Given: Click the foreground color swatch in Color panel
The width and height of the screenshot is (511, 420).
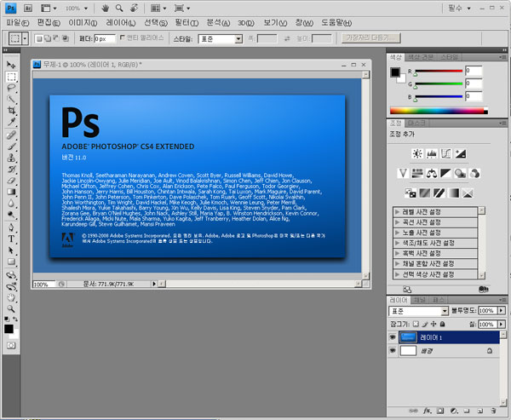Looking at the screenshot, I should tap(395, 72).
